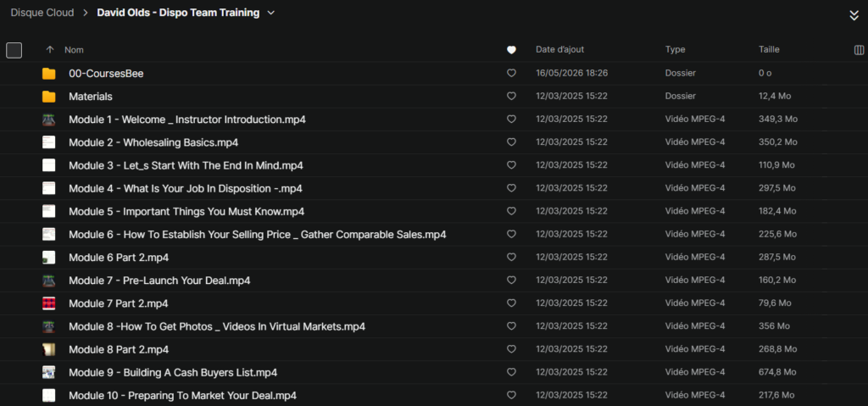The image size is (868, 406).
Task: Select Module 2 - Wholesaling Basics.mp4
Action: pos(153,142)
